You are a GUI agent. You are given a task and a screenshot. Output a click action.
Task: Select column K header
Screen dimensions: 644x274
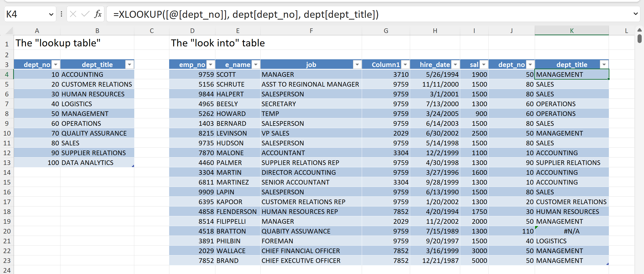click(x=571, y=31)
